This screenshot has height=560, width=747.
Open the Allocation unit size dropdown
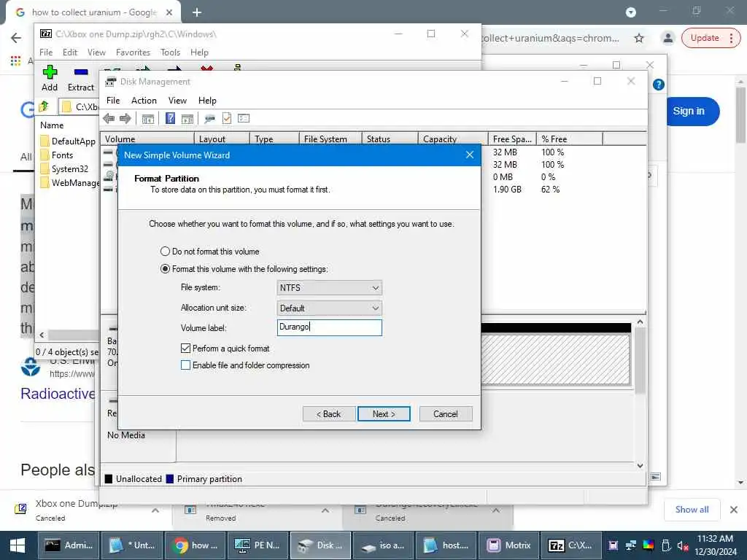pyautogui.click(x=329, y=308)
